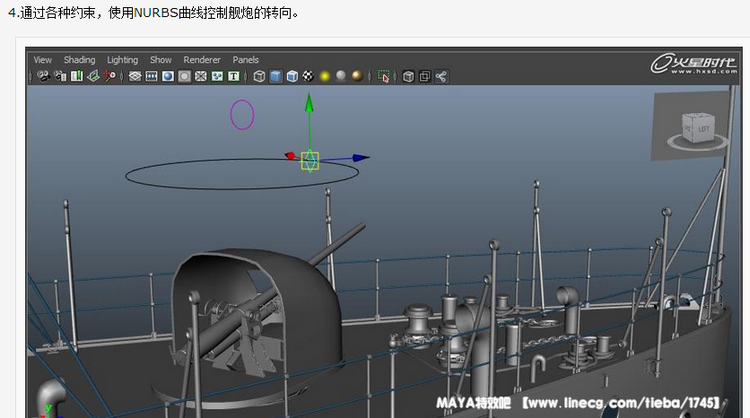Screen dimensions: 750x418
Task: Click the isolate select icon
Action: click(384, 76)
